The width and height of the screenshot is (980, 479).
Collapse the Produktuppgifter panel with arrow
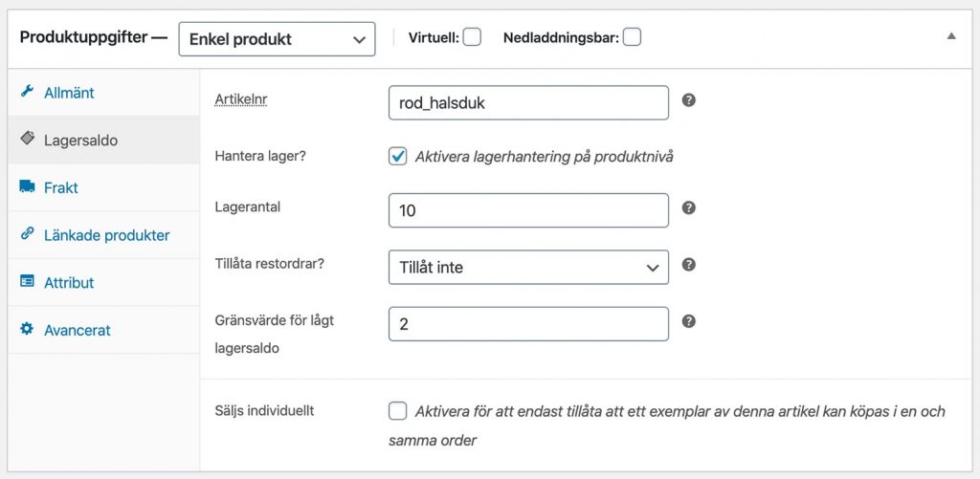[x=951, y=36]
